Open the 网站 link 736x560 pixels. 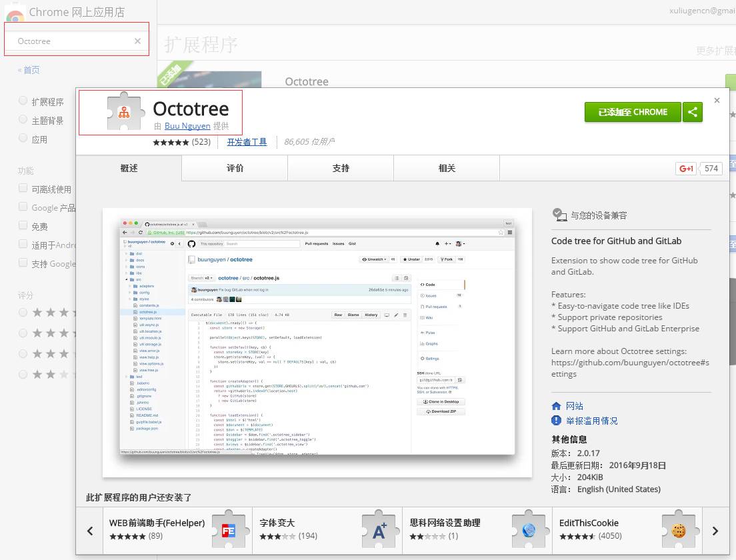tap(575, 406)
